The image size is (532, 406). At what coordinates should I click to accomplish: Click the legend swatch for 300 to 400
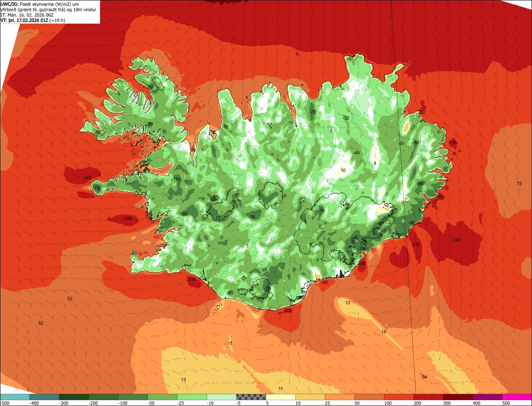coord(458,397)
